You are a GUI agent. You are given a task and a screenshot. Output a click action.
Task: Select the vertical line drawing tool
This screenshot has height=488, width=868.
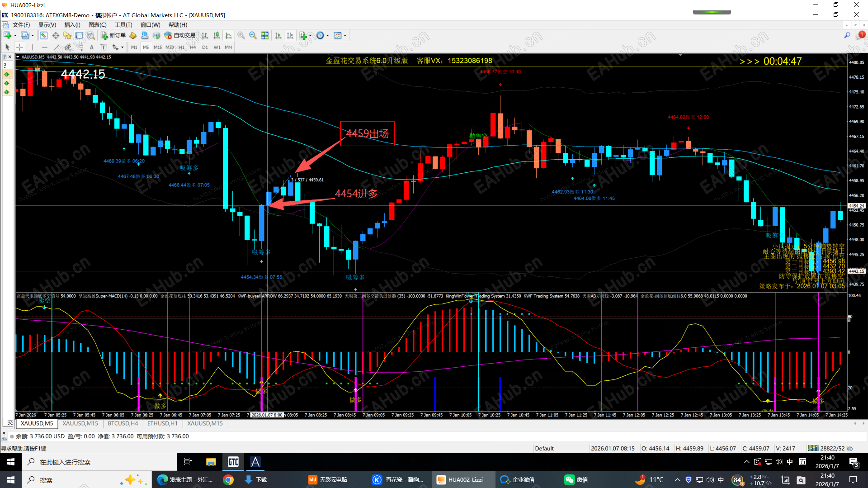(33, 47)
